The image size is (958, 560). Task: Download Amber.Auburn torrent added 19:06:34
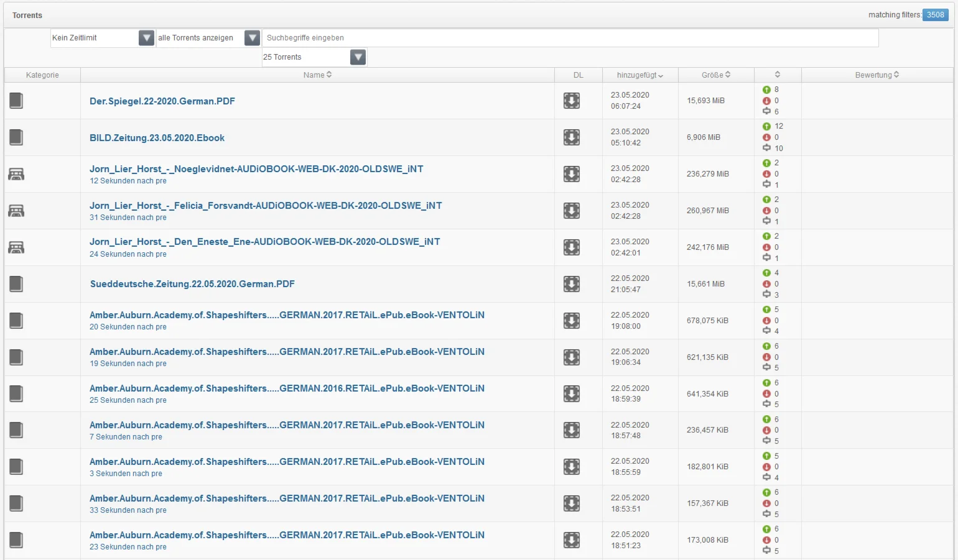coord(572,357)
